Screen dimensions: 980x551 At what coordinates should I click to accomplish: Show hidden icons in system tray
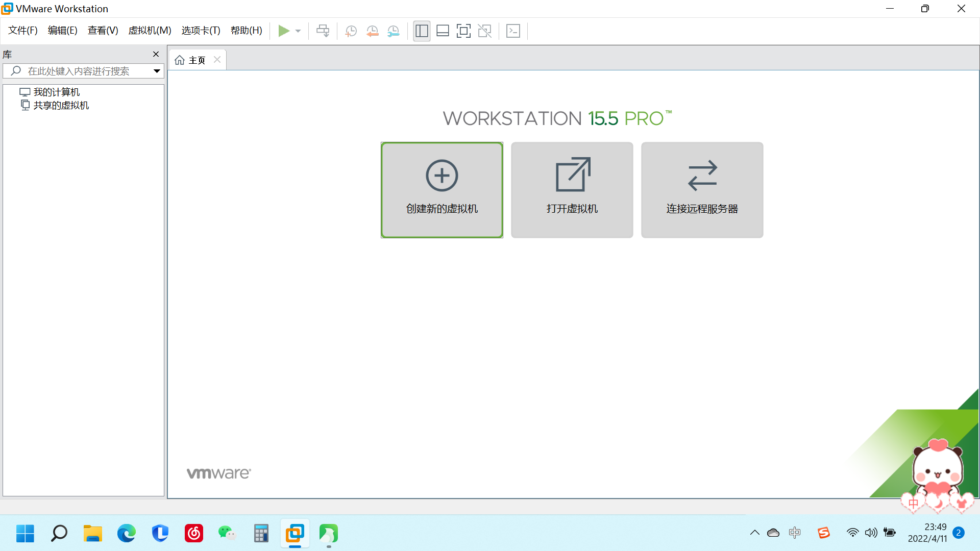pyautogui.click(x=754, y=533)
